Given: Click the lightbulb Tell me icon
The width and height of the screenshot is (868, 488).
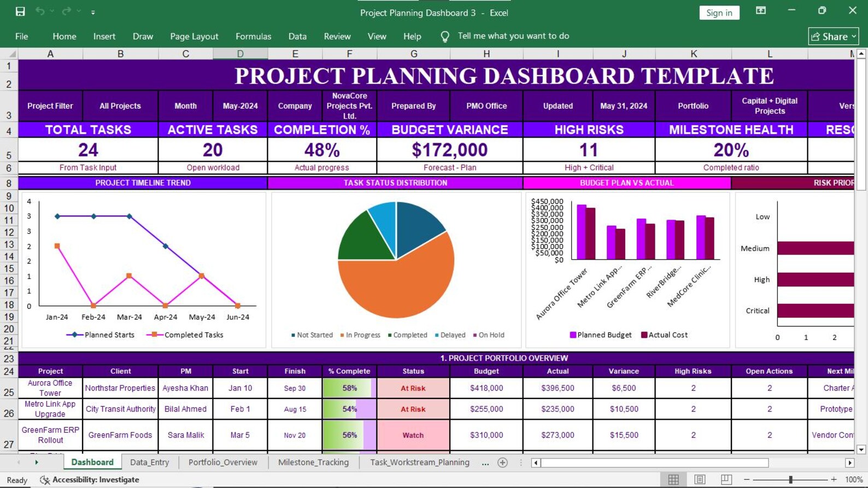Looking at the screenshot, I should (x=445, y=37).
